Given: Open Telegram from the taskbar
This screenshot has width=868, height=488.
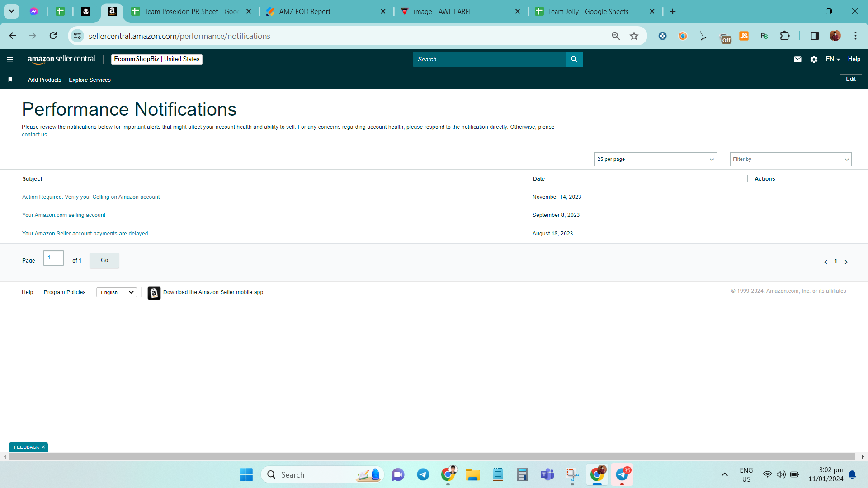Looking at the screenshot, I should (423, 474).
